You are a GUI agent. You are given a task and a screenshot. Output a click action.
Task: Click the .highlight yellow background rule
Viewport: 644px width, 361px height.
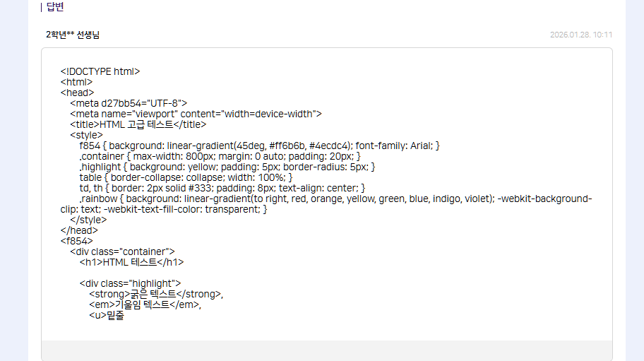point(227,167)
